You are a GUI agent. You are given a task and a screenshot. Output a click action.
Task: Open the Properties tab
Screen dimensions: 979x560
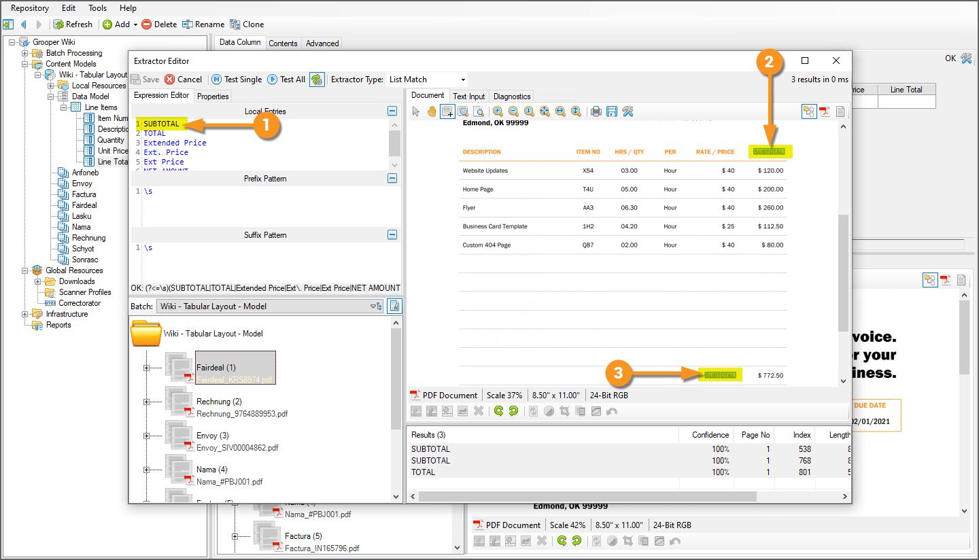tap(213, 97)
